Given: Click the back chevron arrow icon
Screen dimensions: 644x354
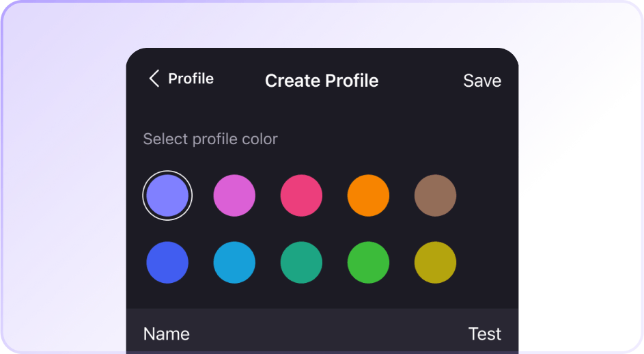Looking at the screenshot, I should 154,79.
